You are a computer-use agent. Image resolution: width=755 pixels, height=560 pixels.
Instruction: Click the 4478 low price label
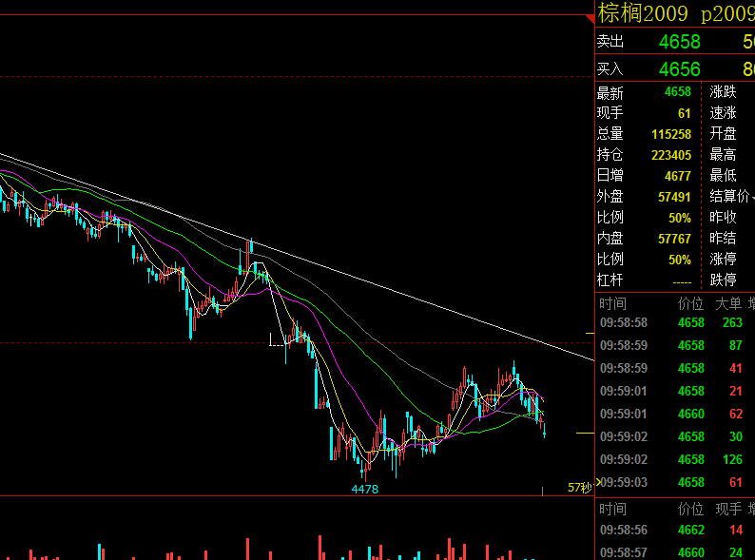[x=365, y=490]
